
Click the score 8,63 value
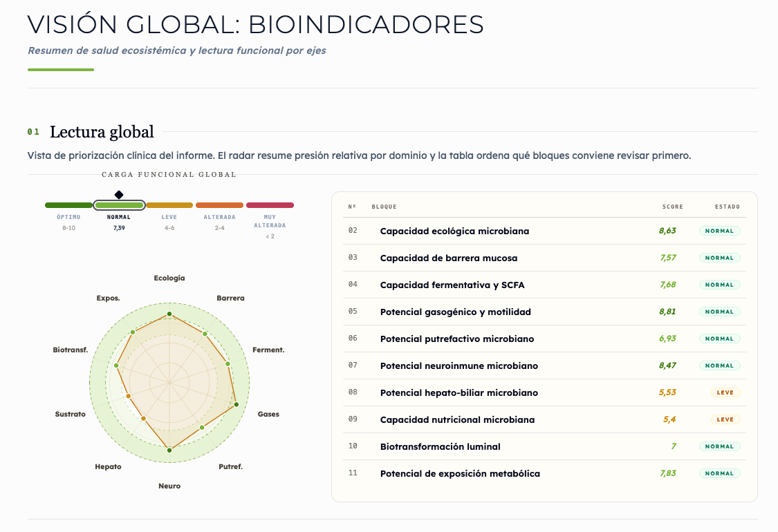tap(667, 231)
